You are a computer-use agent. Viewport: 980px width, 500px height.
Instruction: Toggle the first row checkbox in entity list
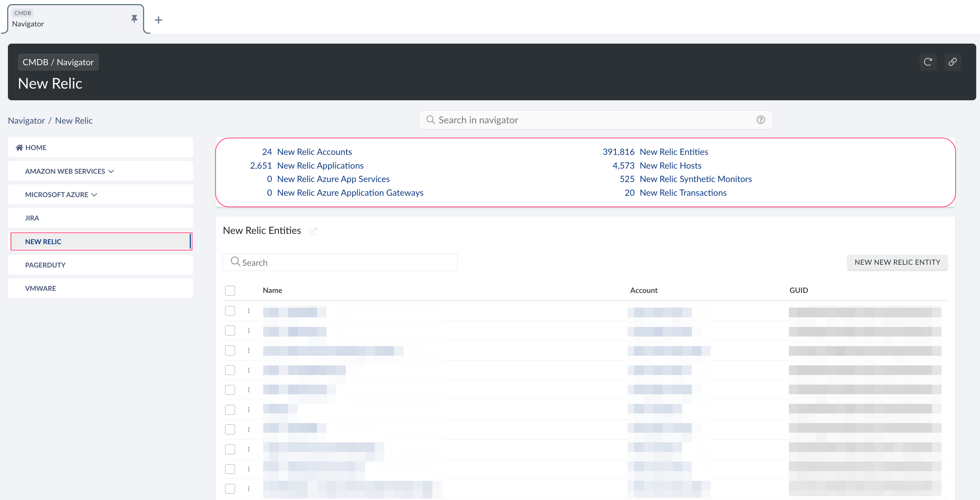coord(230,311)
